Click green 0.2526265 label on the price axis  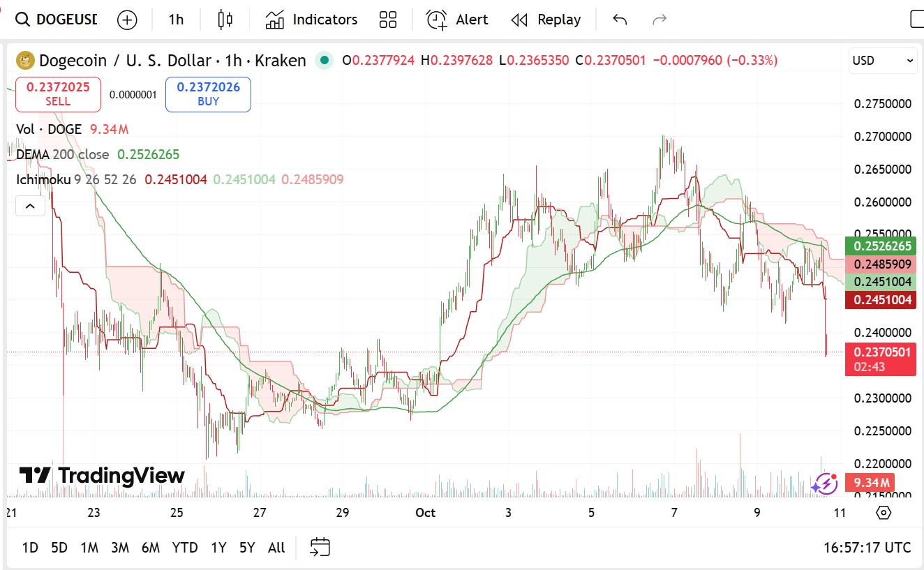click(880, 246)
